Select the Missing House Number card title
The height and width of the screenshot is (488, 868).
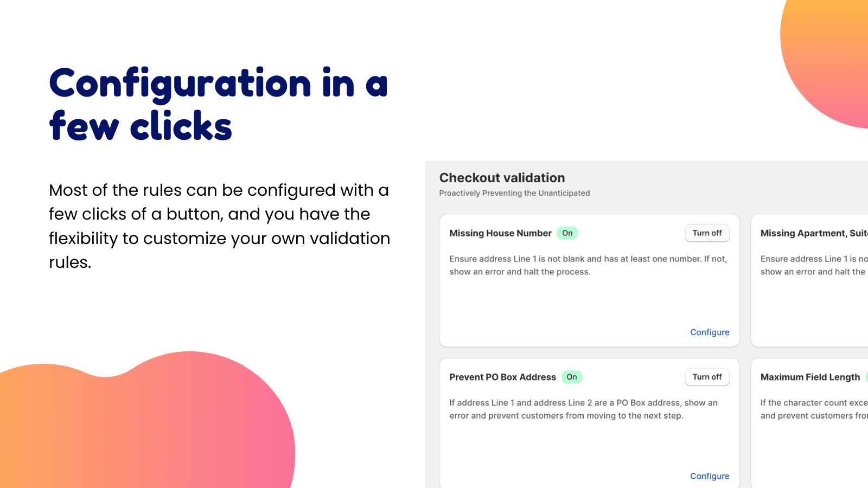pos(500,233)
